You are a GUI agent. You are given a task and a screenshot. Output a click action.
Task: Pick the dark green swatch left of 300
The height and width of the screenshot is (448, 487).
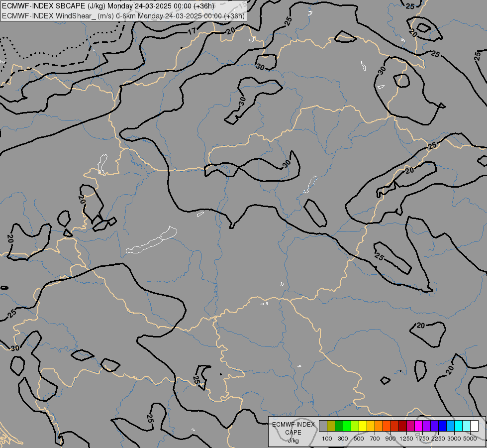tap(339, 426)
